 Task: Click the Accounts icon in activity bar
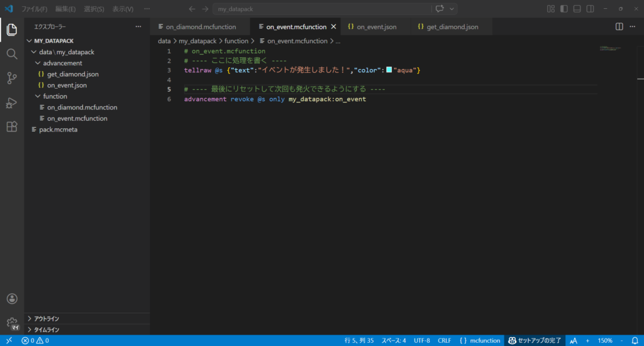coord(11,299)
